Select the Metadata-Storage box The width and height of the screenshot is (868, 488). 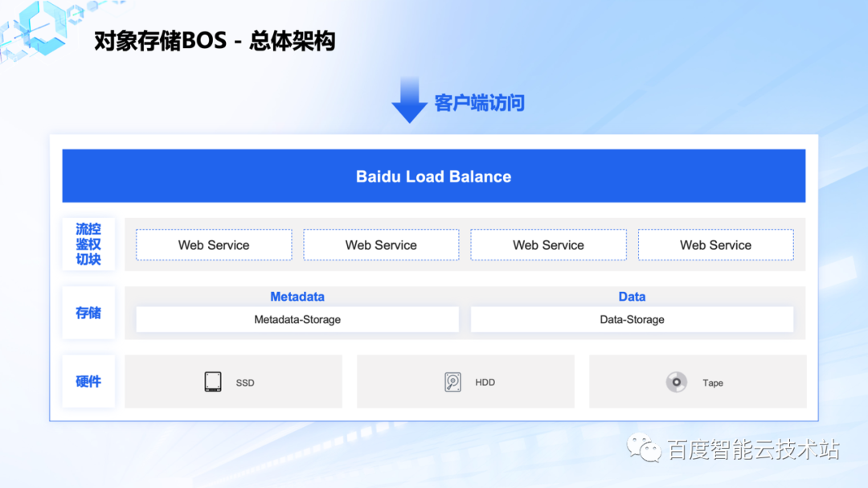(x=297, y=320)
